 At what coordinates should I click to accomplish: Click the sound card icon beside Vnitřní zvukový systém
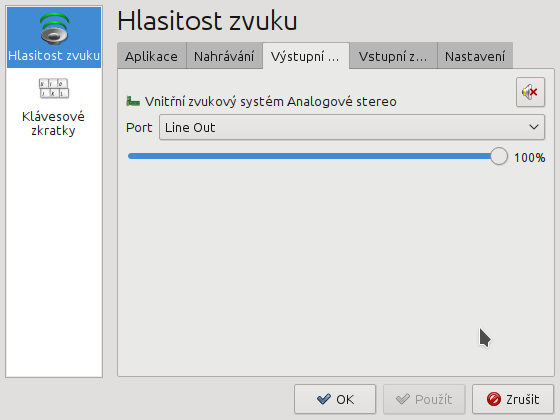pyautogui.click(x=133, y=101)
